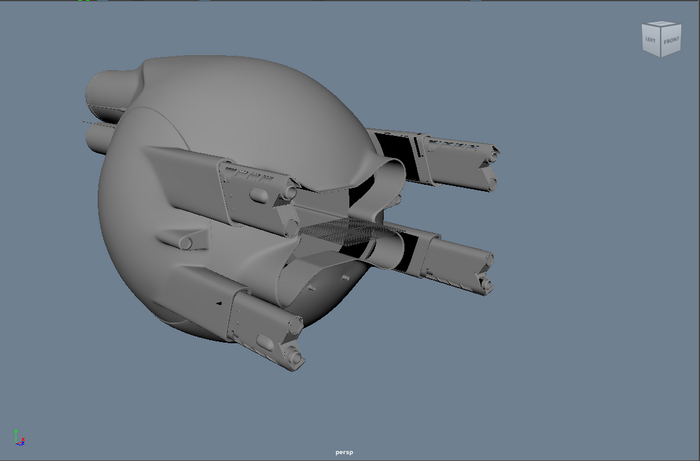Image resolution: width=700 pixels, height=461 pixels.
Task: Select the thin rods behind the sphere
Action: (x=90, y=122)
